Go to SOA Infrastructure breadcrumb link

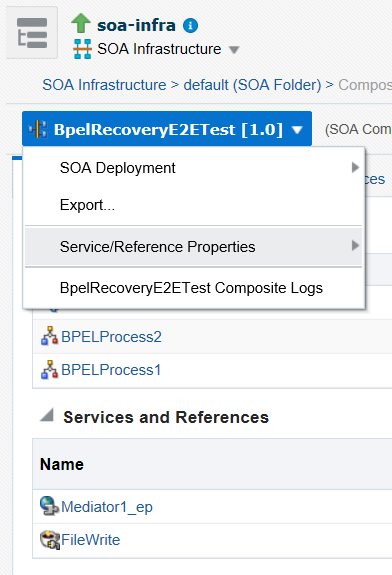point(104,85)
